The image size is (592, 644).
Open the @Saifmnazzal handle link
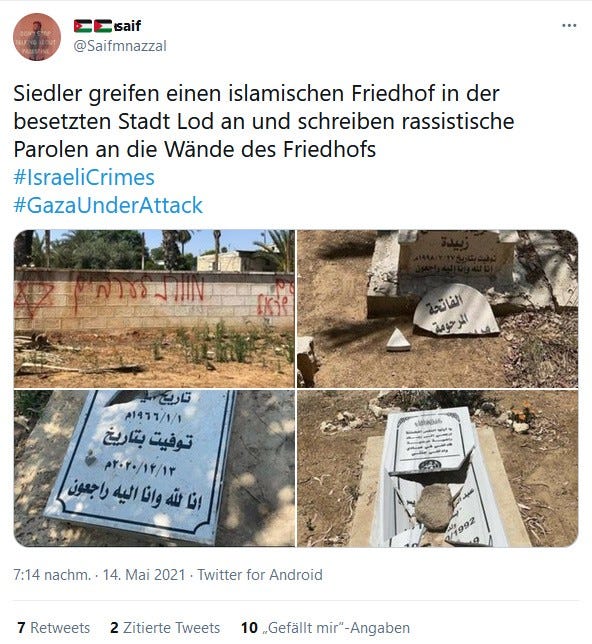(x=120, y=46)
